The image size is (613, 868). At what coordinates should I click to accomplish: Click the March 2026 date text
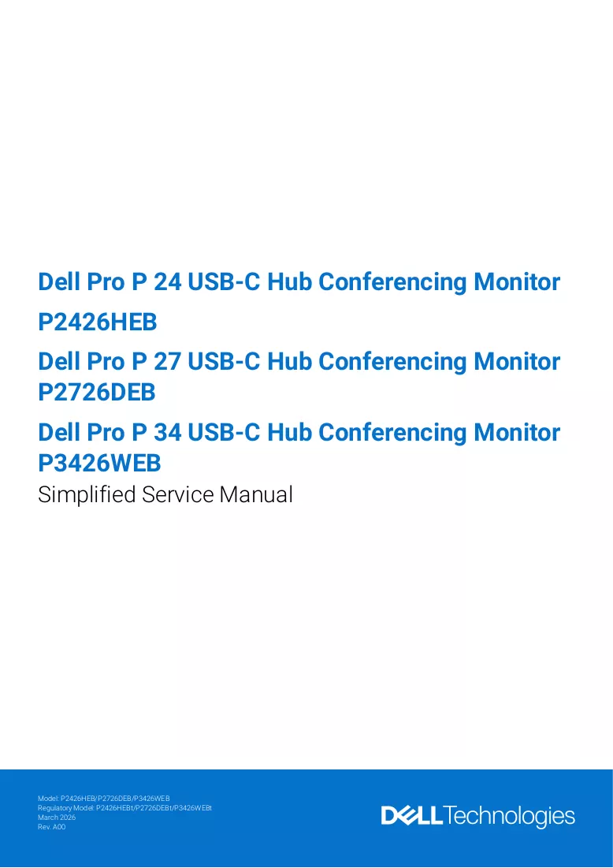(57, 817)
